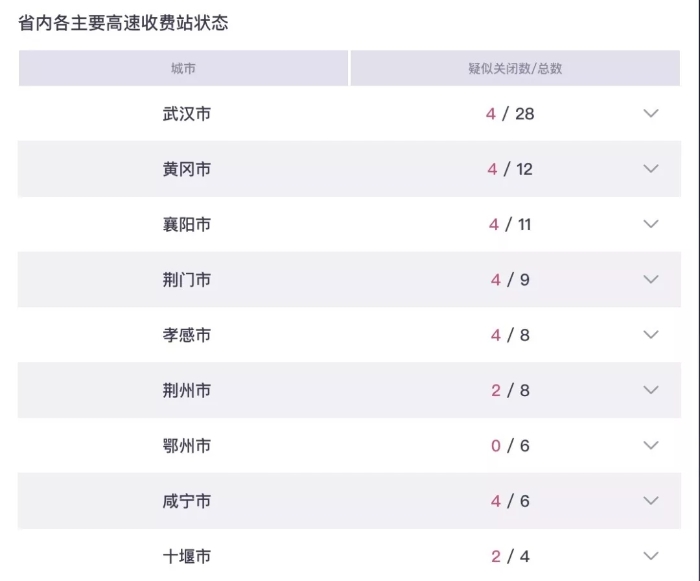Viewport: 700px width, 581px height.
Task: Select the 黄冈市 city name
Action: click(x=187, y=169)
